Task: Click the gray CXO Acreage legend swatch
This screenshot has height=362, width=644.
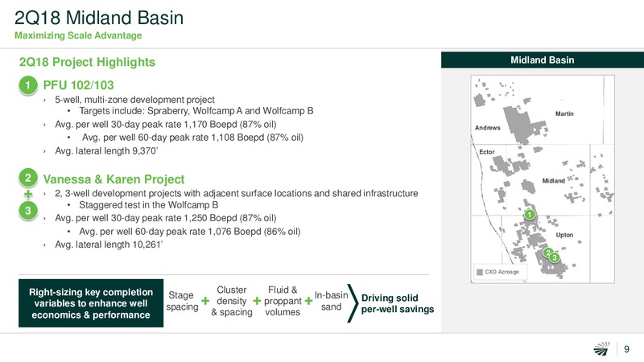Action: coord(479,272)
